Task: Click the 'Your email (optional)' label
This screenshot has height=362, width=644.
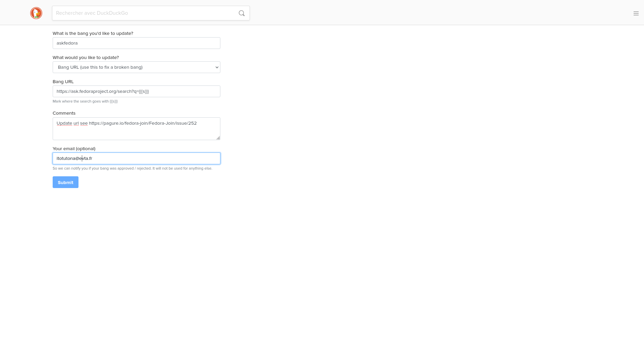Action: pyautogui.click(x=74, y=148)
